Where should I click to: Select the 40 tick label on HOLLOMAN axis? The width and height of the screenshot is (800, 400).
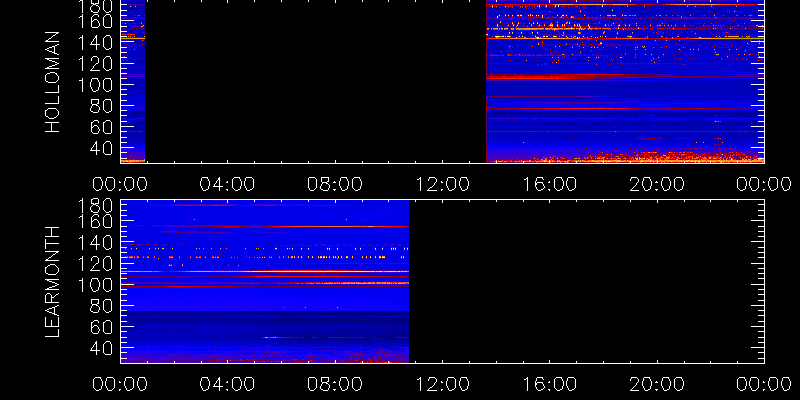(103, 148)
